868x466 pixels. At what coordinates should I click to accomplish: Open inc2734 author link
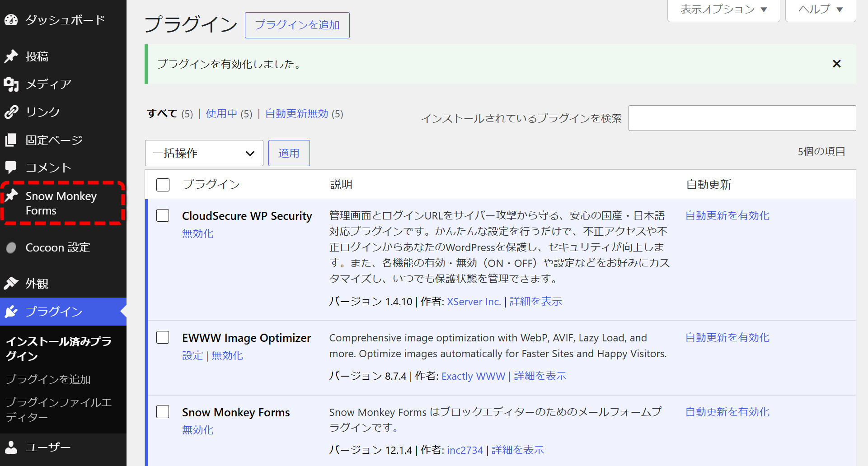pyautogui.click(x=465, y=450)
